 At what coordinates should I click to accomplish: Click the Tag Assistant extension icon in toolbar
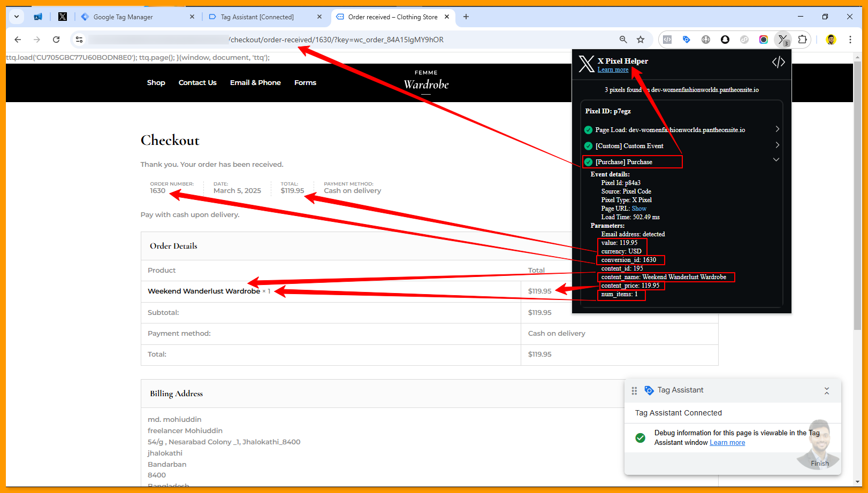(687, 40)
